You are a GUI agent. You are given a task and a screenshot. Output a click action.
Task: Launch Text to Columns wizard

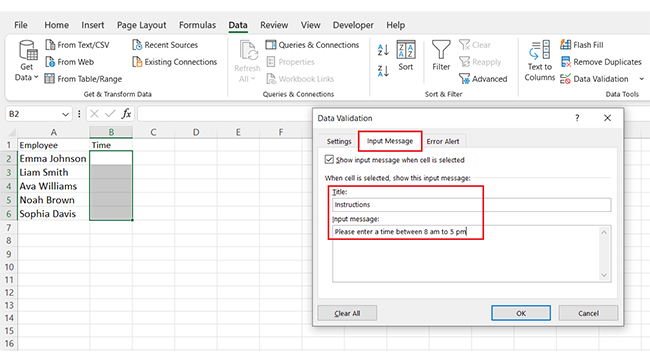click(x=539, y=61)
